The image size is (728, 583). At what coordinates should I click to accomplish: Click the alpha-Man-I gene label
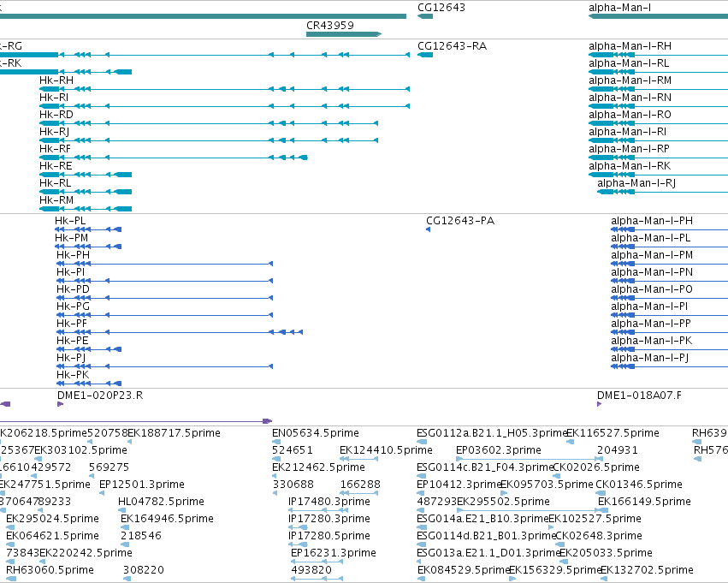pyautogui.click(x=620, y=8)
